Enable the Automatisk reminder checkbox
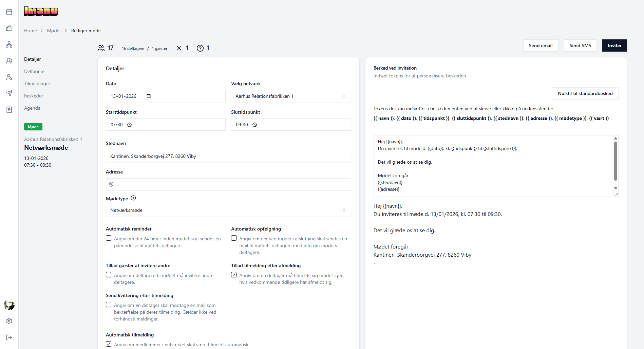 tap(109, 238)
